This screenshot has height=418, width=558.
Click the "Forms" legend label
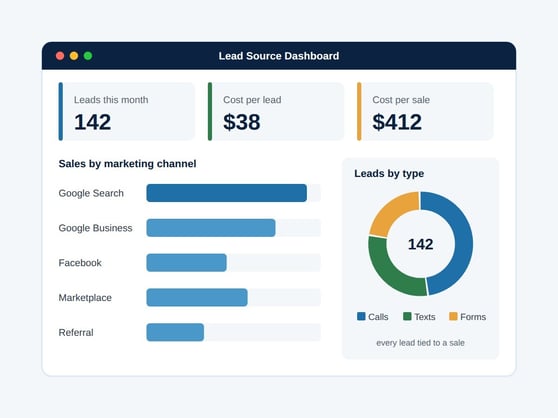(473, 317)
